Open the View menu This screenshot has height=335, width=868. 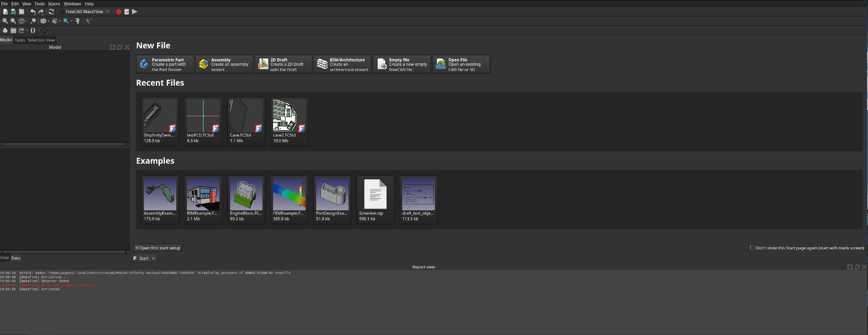pyautogui.click(x=26, y=4)
